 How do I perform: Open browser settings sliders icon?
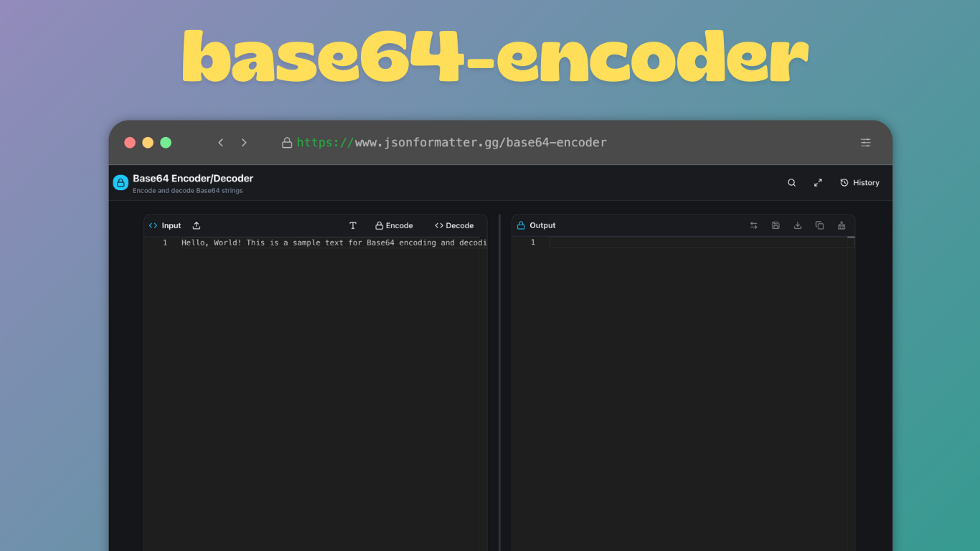click(866, 143)
